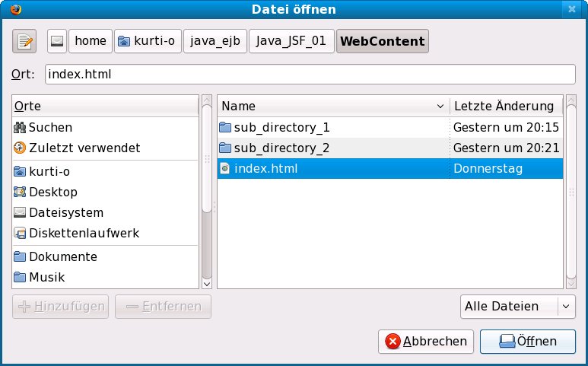588x366 pixels.
Task: Open the Dokumente bookmark folder
Action: click(62, 256)
